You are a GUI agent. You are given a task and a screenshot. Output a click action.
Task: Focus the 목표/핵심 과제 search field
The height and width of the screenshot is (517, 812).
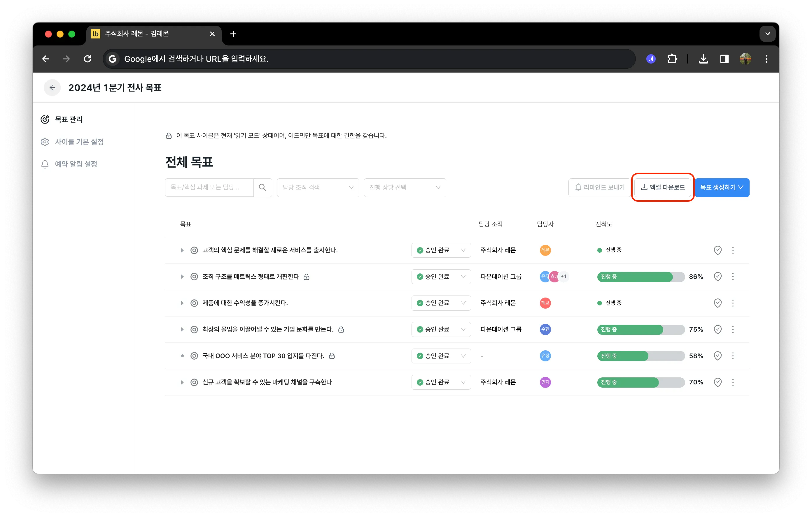point(209,187)
